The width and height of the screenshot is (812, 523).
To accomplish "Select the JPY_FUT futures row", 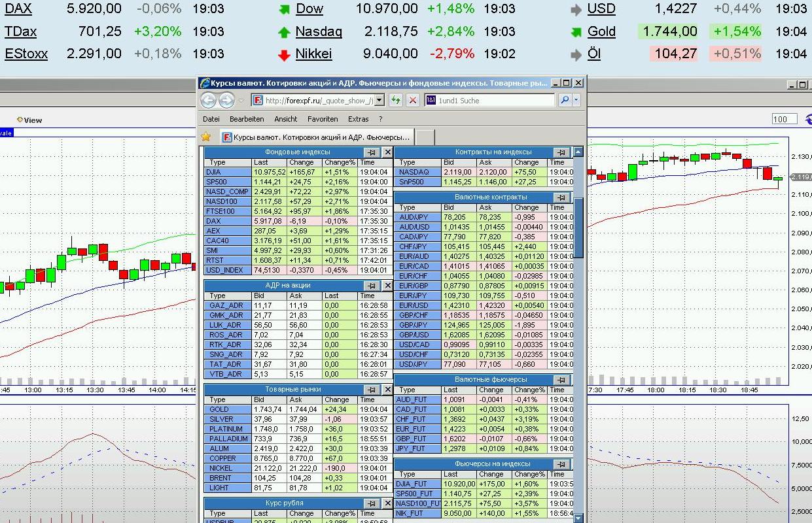I will click(484, 448).
